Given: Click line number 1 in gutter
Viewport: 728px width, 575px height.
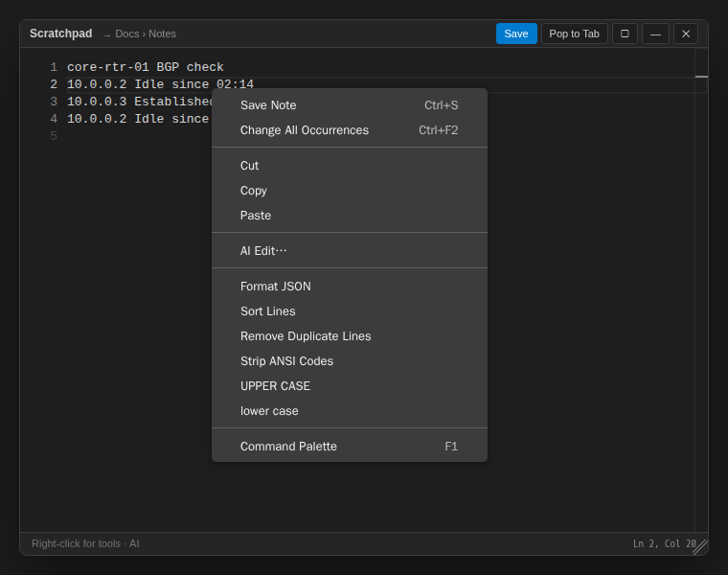Looking at the screenshot, I should [54, 67].
